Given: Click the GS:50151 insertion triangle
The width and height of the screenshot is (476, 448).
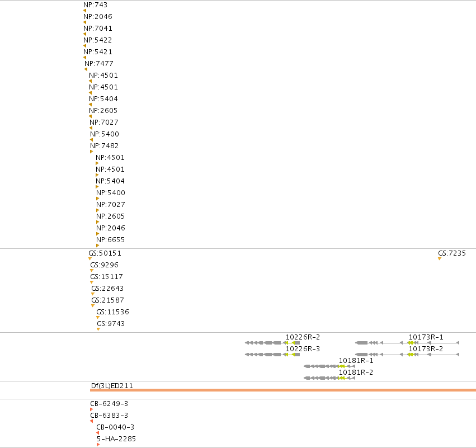Looking at the screenshot, I should [90, 258].
